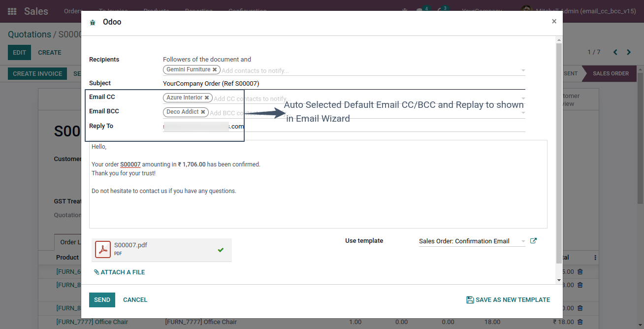644x329 pixels.
Task: Open the Quotations breadcrumb link
Action: pyautogui.click(x=30, y=34)
